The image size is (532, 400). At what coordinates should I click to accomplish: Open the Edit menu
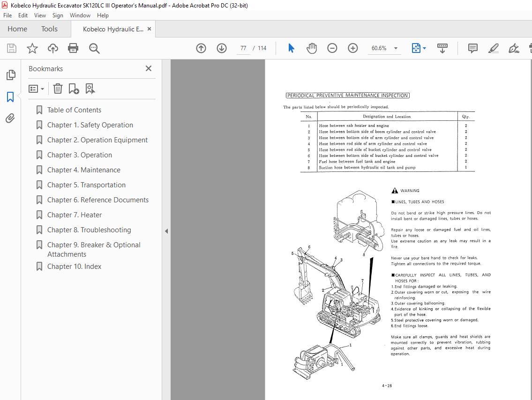(22, 15)
